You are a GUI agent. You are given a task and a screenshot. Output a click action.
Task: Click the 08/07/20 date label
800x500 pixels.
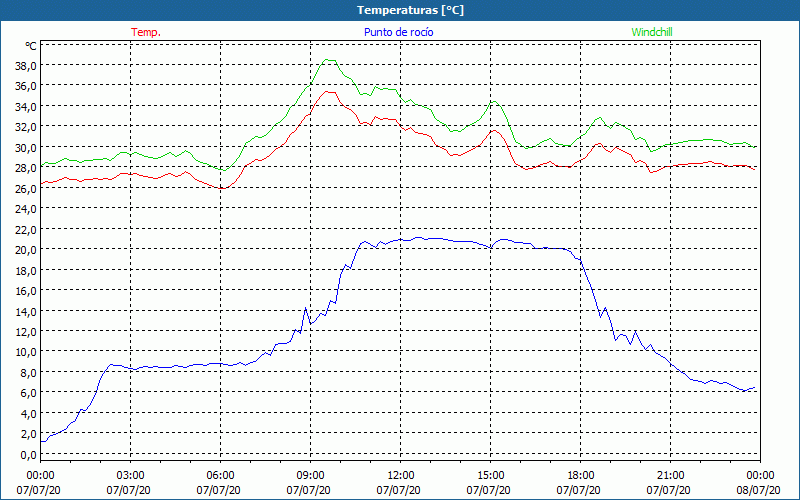click(x=758, y=490)
